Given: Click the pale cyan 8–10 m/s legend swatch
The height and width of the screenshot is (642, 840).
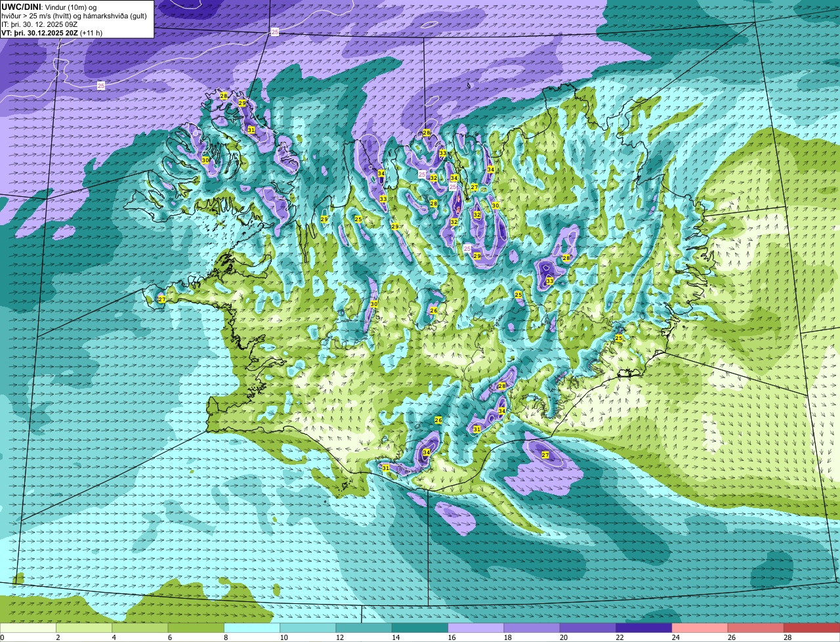Looking at the screenshot, I should point(252,628).
